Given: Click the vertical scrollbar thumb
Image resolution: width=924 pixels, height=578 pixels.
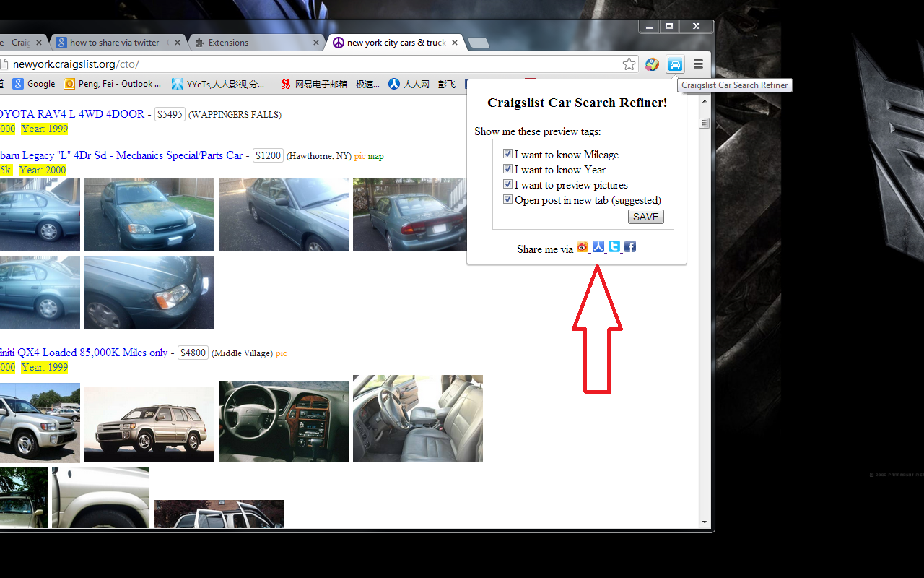Looking at the screenshot, I should 705,123.
